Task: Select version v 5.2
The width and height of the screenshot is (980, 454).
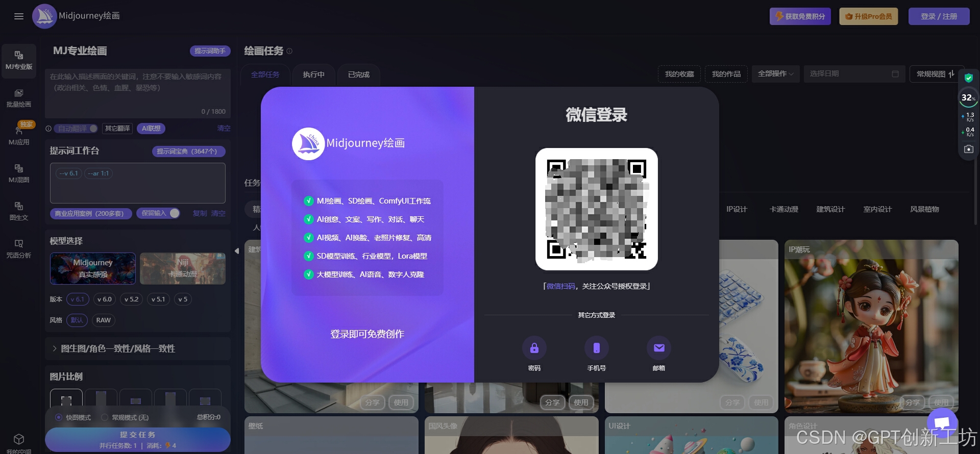Action: click(131, 299)
